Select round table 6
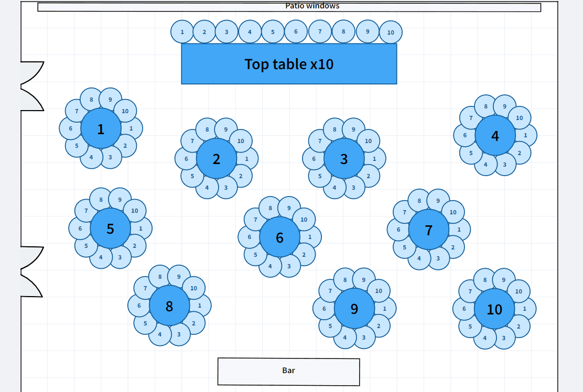 click(x=279, y=237)
